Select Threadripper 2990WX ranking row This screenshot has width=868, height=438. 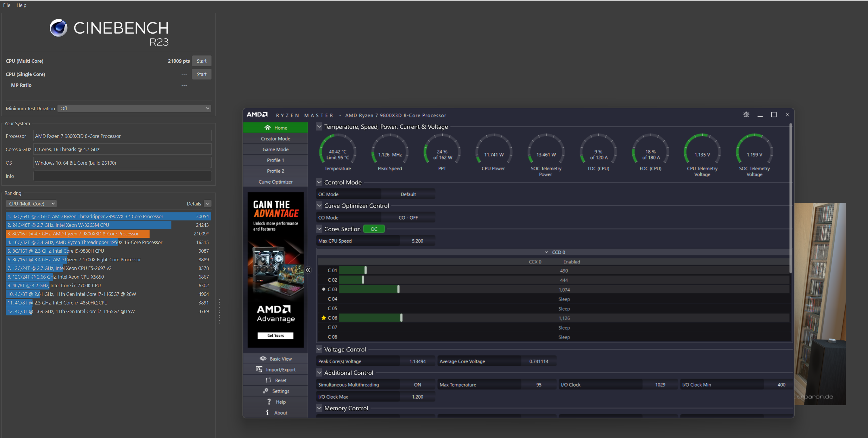click(108, 216)
